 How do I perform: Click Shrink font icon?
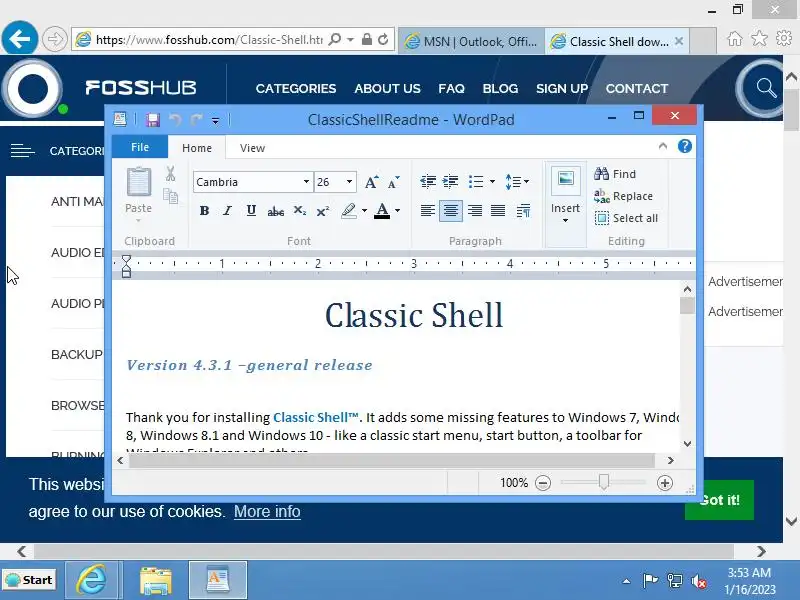393,182
